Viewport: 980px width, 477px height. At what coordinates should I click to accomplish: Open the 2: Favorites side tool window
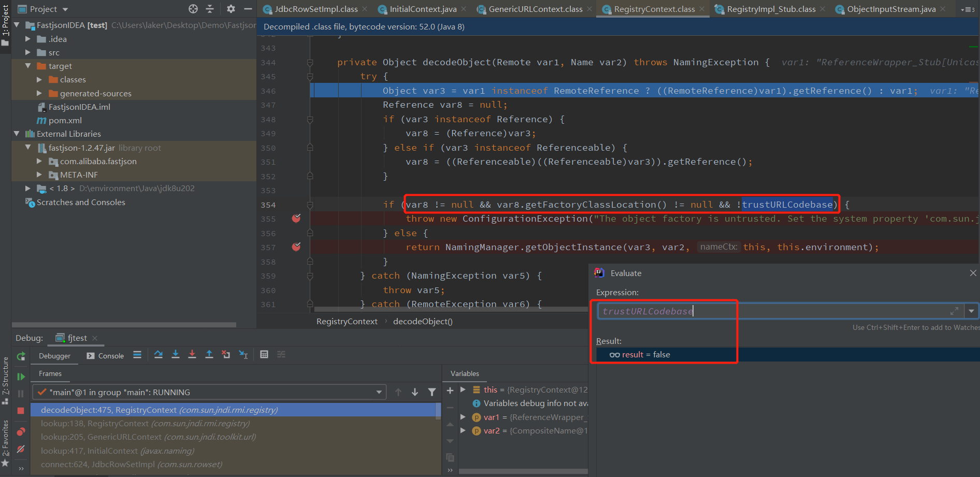[5, 443]
